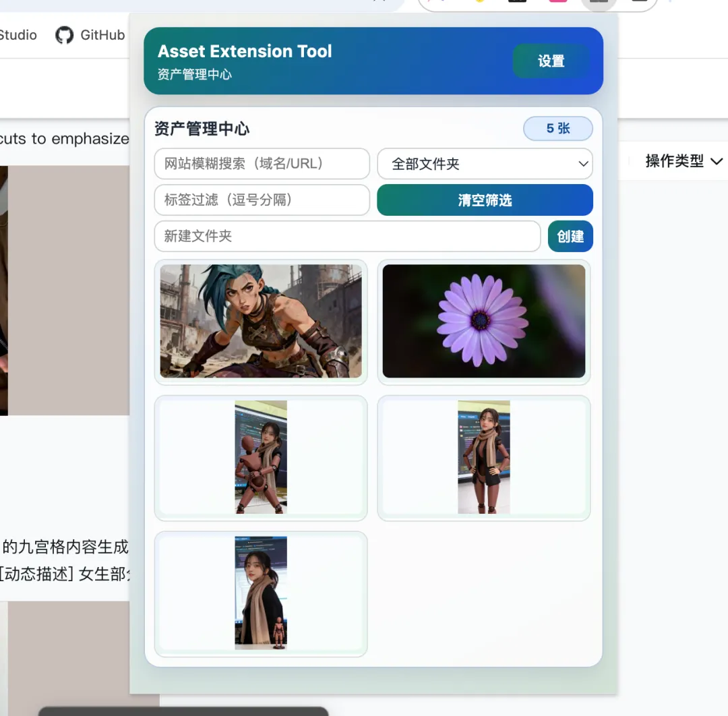The height and width of the screenshot is (716, 728).
Task: Open the blue-haired warrior illustration thumbnail
Action: click(x=261, y=322)
